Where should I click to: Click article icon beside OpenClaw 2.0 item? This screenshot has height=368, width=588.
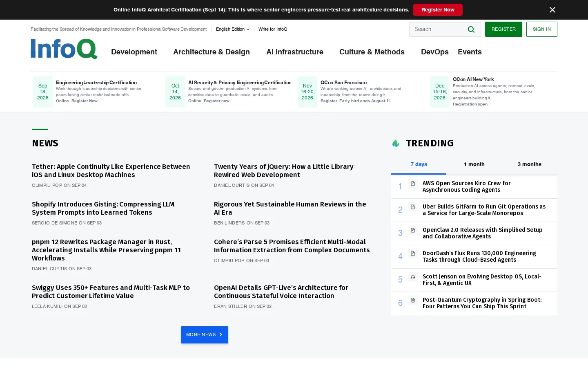click(x=413, y=230)
